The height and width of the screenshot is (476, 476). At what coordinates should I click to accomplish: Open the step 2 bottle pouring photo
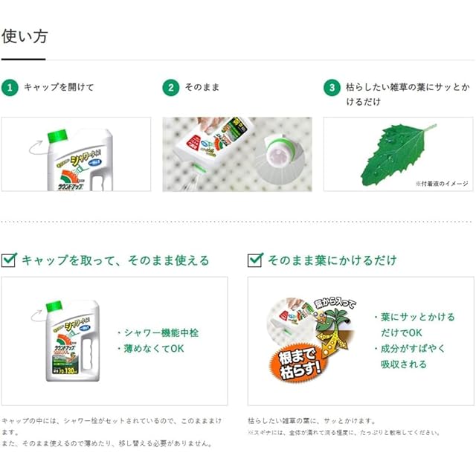coord(237,154)
